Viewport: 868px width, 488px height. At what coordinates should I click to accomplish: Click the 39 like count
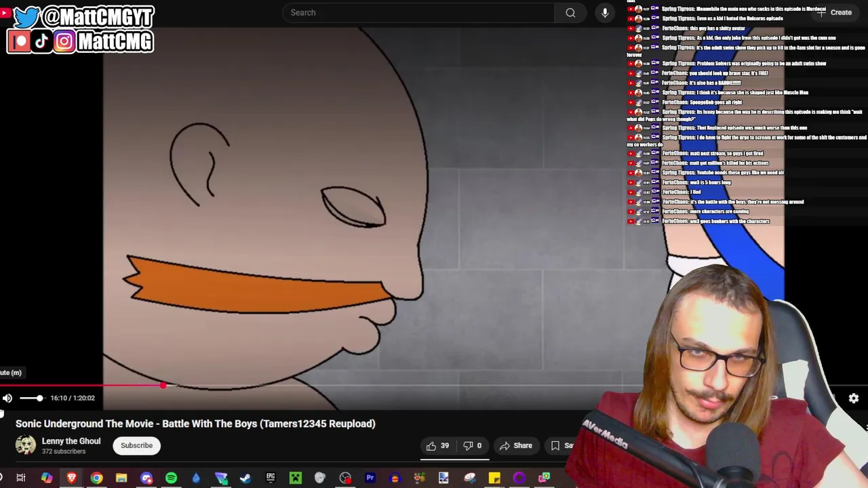445,445
